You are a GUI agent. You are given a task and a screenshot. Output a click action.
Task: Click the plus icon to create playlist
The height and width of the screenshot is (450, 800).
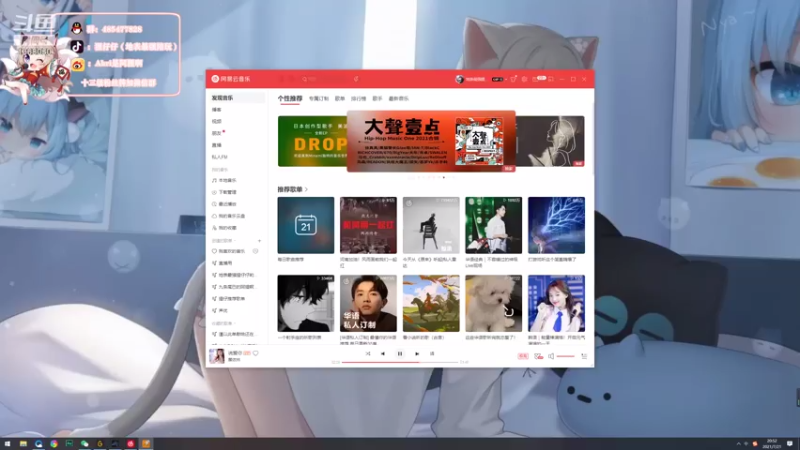pos(259,240)
